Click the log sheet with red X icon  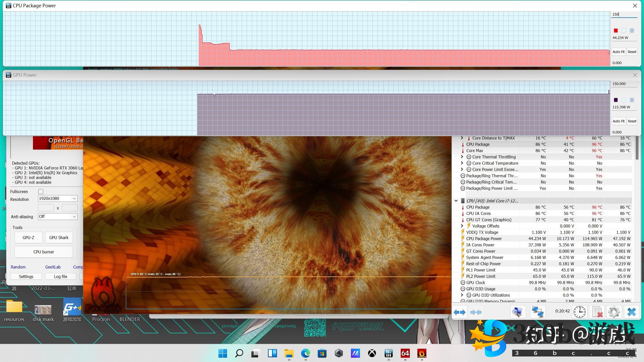[x=597, y=312]
